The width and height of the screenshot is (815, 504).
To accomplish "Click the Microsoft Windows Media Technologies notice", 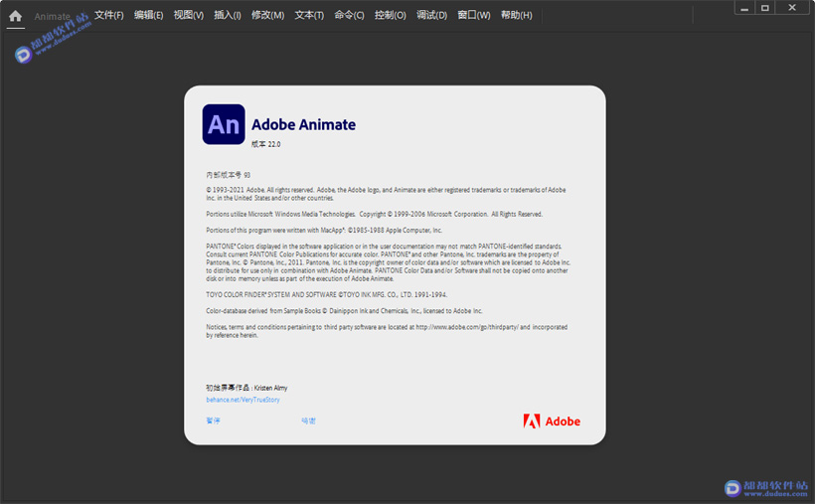I will pyautogui.click(x=375, y=214).
